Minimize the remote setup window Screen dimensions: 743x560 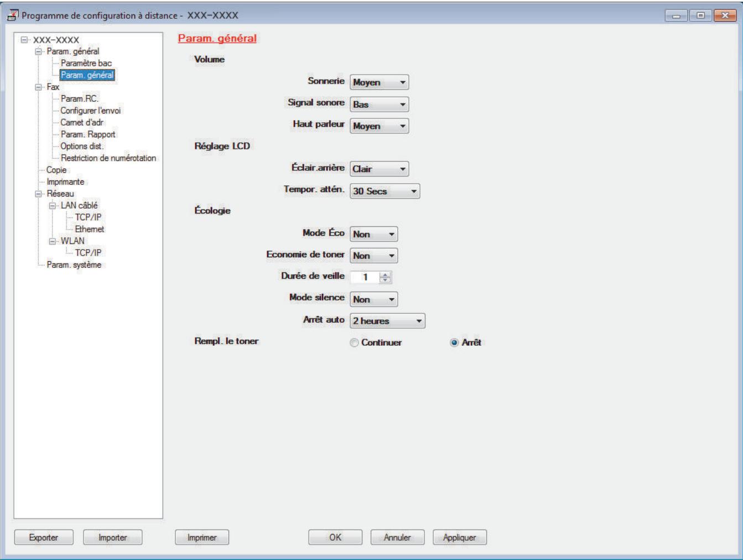click(x=676, y=16)
